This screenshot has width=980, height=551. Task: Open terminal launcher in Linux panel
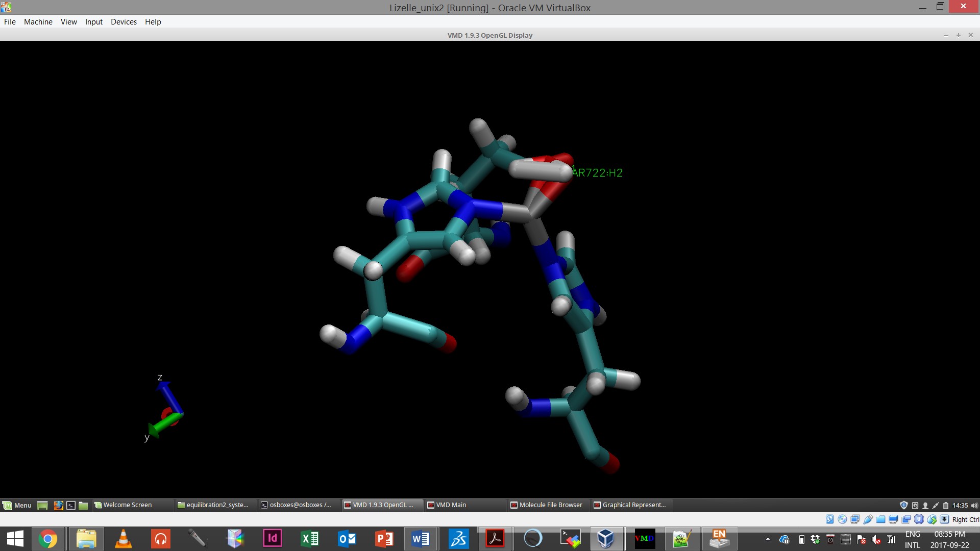coord(71,505)
